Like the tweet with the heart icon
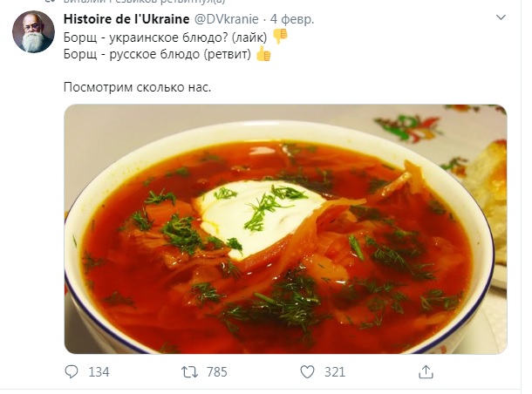 click(306, 372)
